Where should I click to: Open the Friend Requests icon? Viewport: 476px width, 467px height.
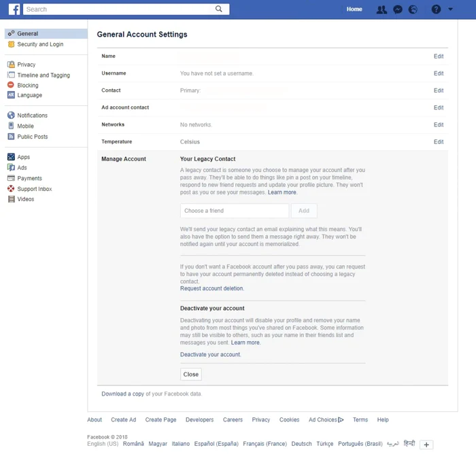pos(381,10)
